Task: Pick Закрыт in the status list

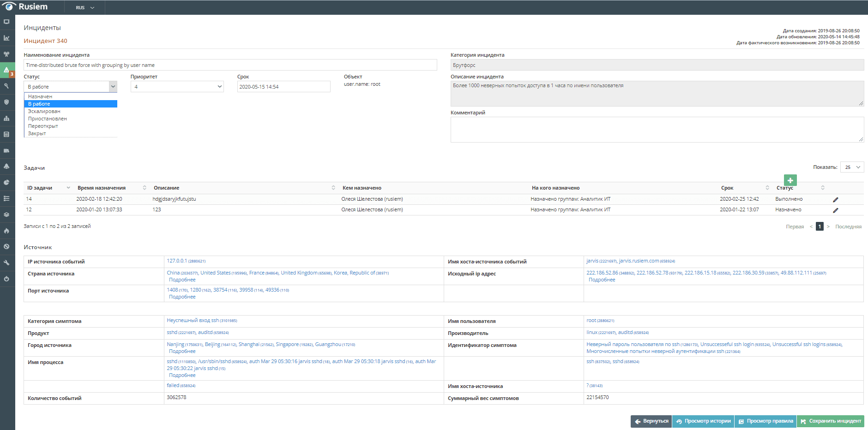Action: coord(71,133)
